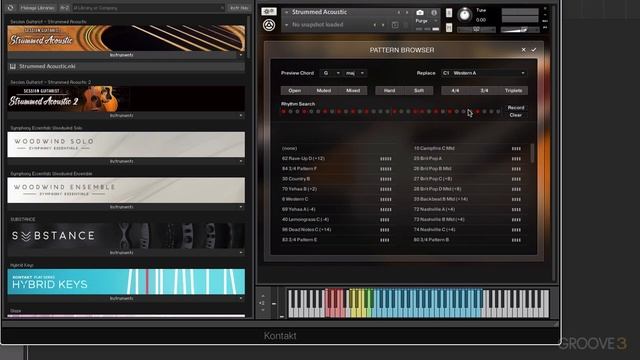
Task: Select pattern 74 Nashville C
Action: [434, 230]
